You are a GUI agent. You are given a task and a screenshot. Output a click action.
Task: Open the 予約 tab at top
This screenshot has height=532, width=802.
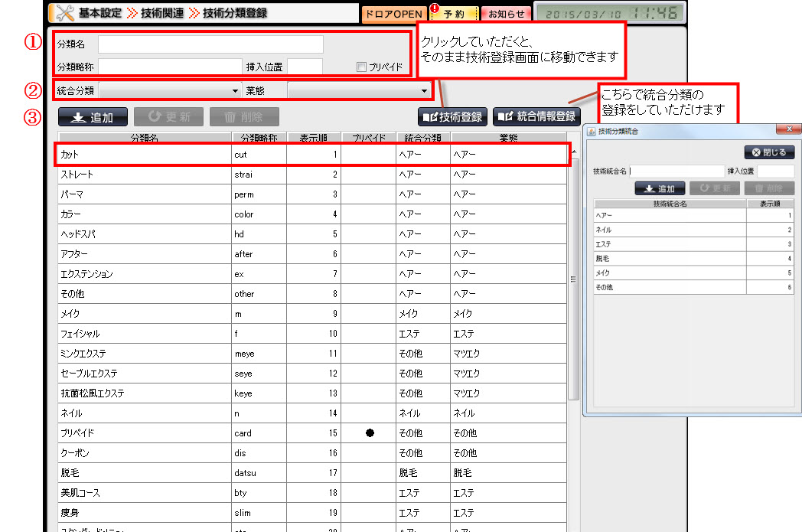(x=453, y=14)
